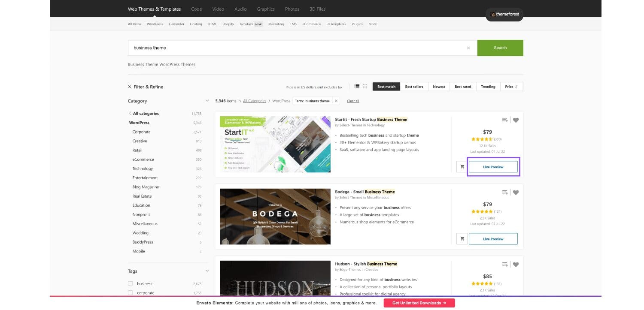This screenshot has width=644, height=310.
Task: Click Startit star rating
Action: pyautogui.click(x=482, y=139)
